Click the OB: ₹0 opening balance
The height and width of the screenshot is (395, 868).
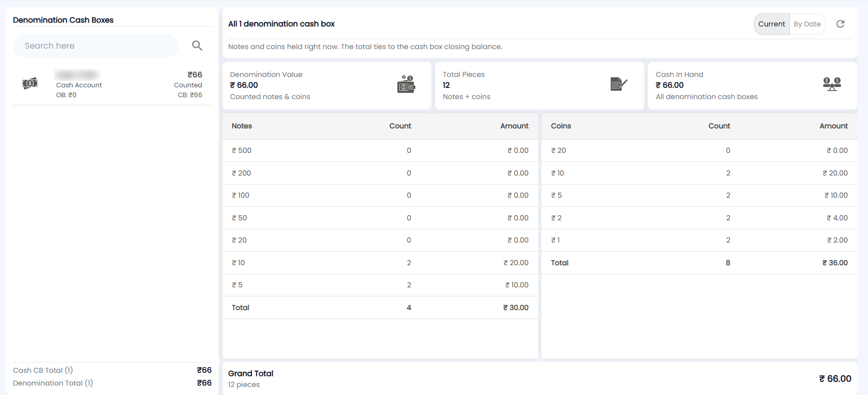pos(66,95)
